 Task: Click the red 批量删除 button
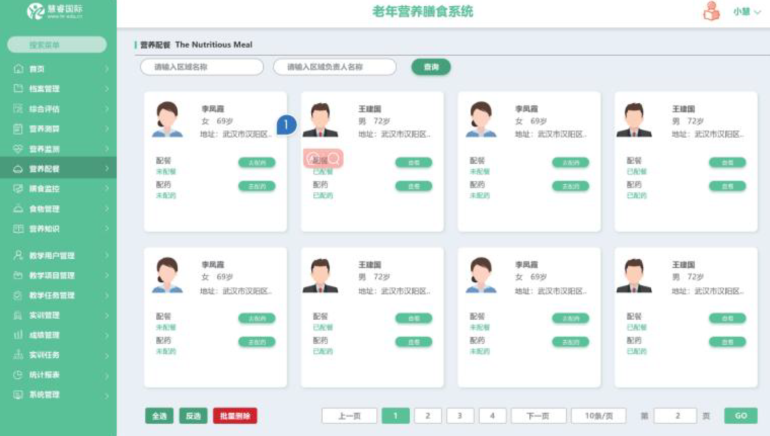pos(234,415)
